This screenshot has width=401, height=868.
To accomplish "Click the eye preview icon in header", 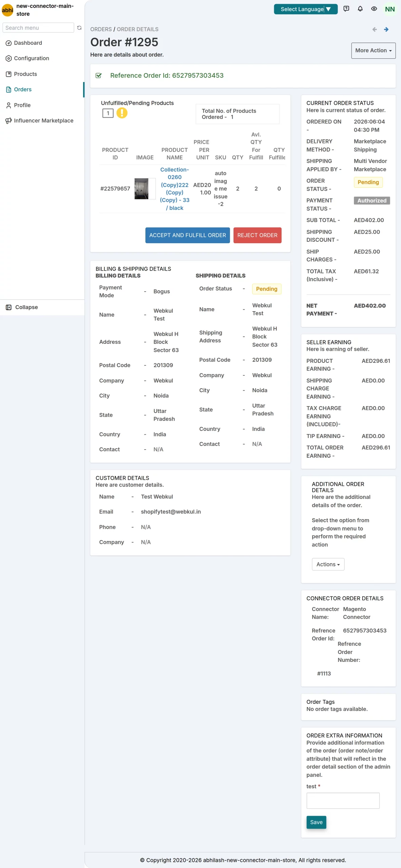I will 374,9.
